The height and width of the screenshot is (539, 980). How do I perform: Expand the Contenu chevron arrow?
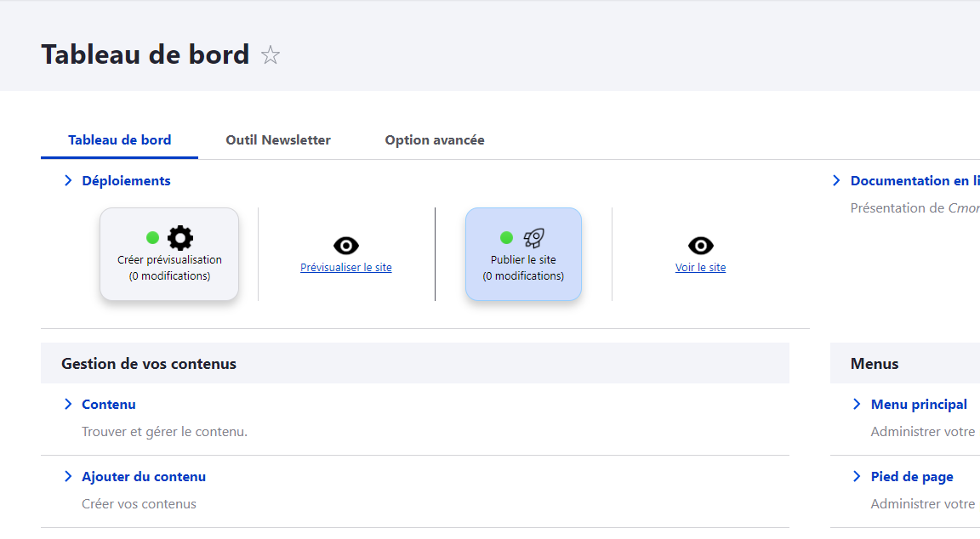(x=68, y=405)
